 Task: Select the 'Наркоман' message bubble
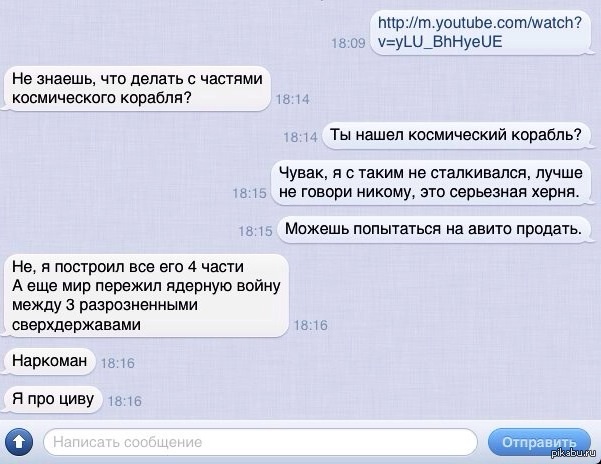click(48, 361)
